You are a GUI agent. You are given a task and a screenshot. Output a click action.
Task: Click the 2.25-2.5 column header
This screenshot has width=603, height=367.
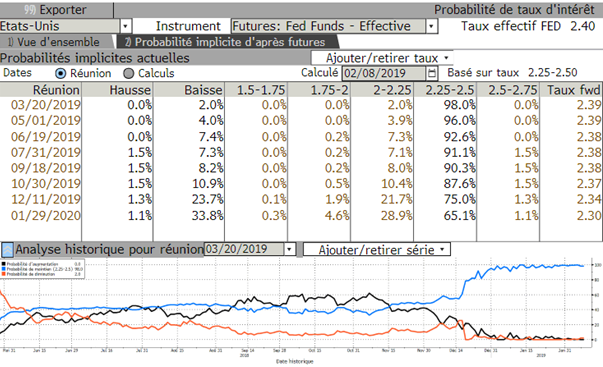click(445, 90)
